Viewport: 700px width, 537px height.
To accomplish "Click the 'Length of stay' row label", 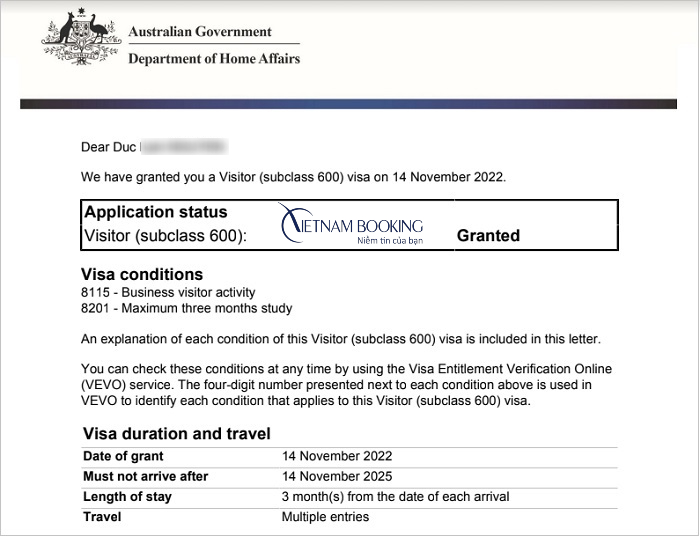I will click(127, 497).
